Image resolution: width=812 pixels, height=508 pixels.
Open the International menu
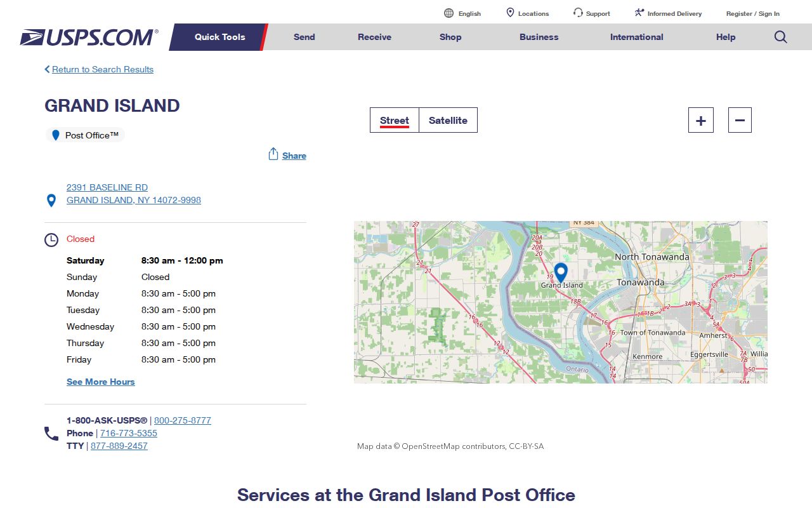point(637,37)
